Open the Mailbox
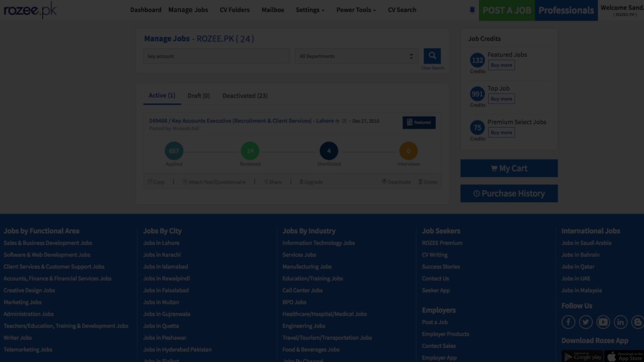This screenshot has width=644, height=362. point(273,10)
